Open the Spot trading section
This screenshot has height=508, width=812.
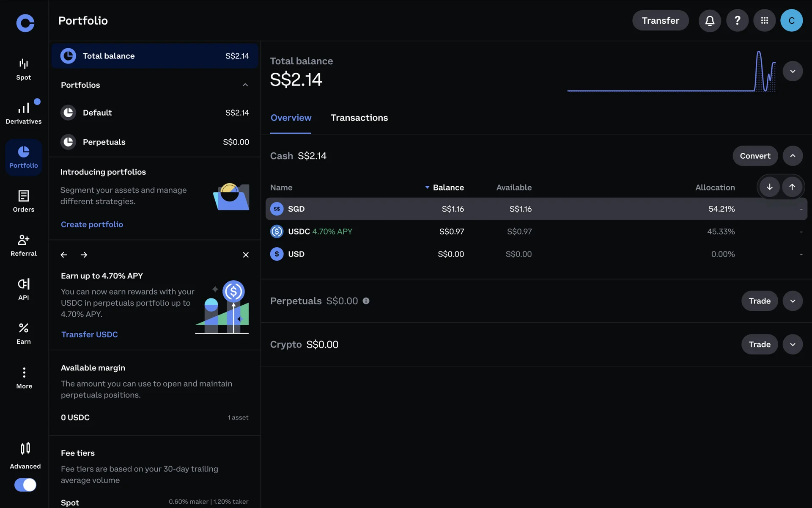(24, 69)
